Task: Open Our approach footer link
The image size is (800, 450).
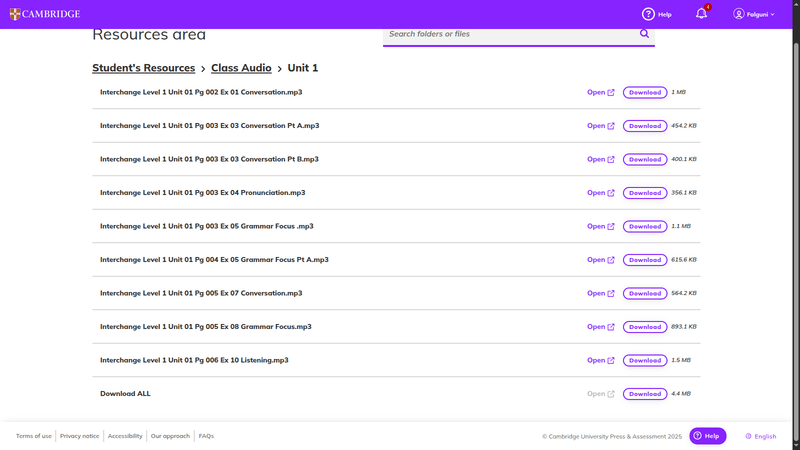Action: click(x=170, y=436)
